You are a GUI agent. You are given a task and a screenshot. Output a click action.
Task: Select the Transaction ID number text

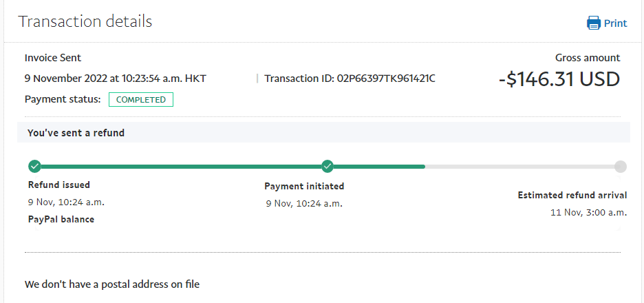coord(386,79)
